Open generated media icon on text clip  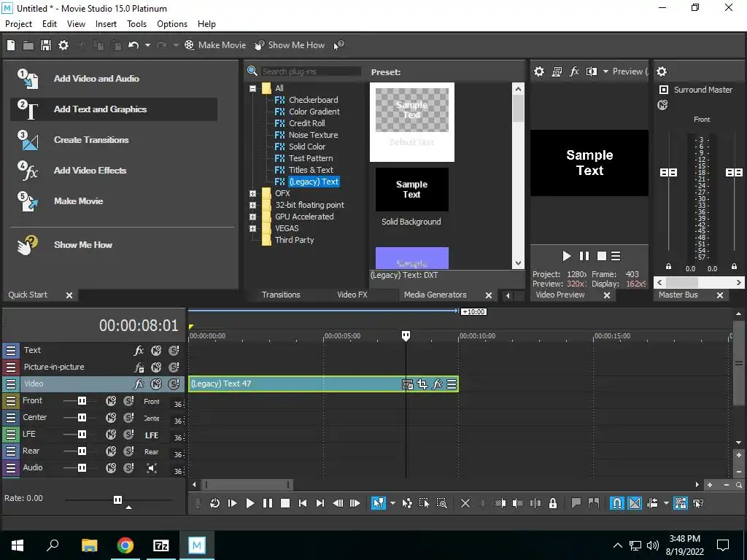(x=408, y=384)
